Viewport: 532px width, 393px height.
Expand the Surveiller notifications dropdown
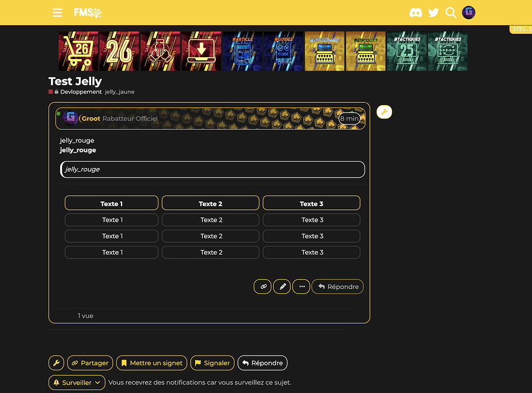point(77,382)
